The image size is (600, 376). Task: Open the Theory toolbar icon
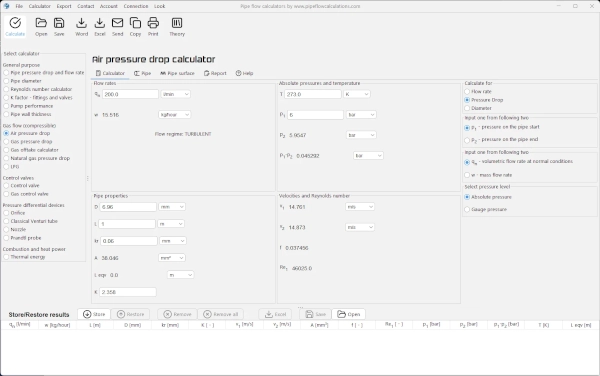[177, 26]
